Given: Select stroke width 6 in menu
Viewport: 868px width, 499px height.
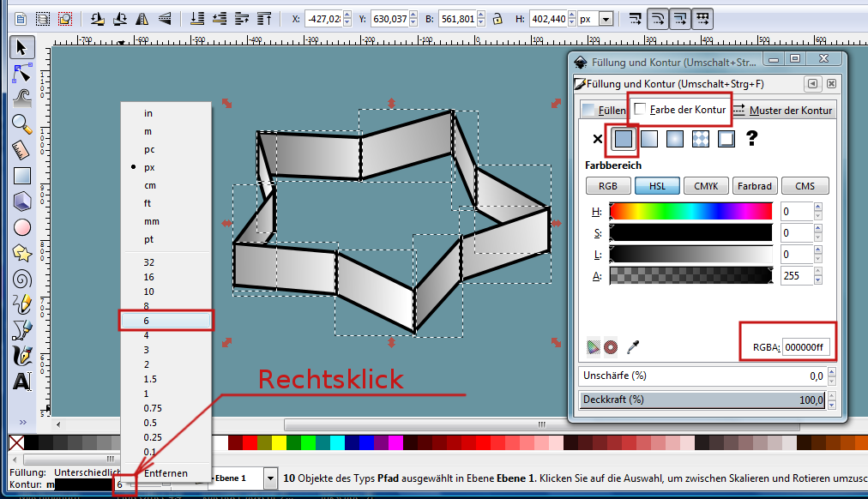Looking at the screenshot, I should point(166,319).
